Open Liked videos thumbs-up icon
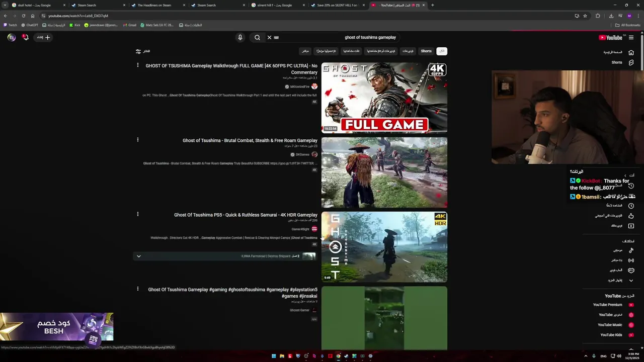644x362 pixels. [631, 216]
